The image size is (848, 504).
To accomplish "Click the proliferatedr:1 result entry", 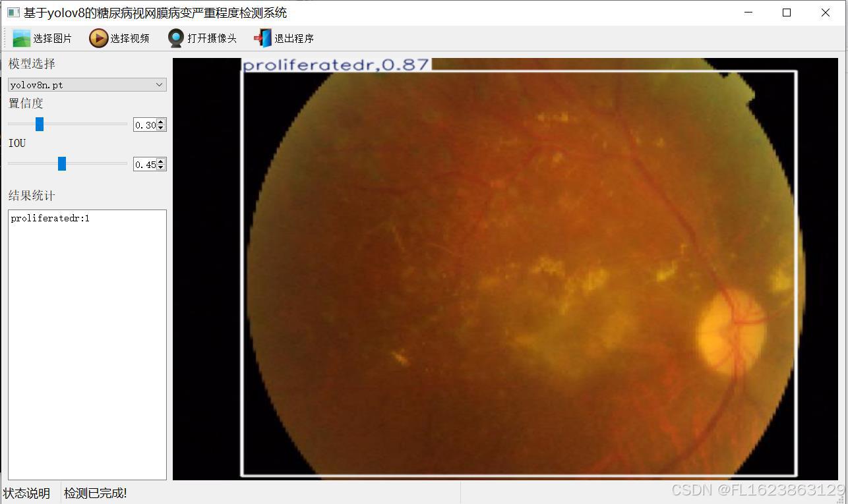I will point(50,219).
